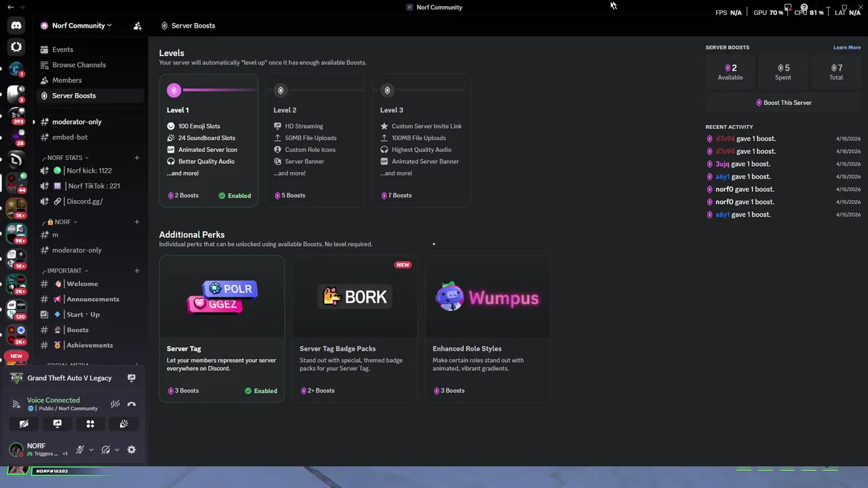Open Browse Channels

click(90, 65)
